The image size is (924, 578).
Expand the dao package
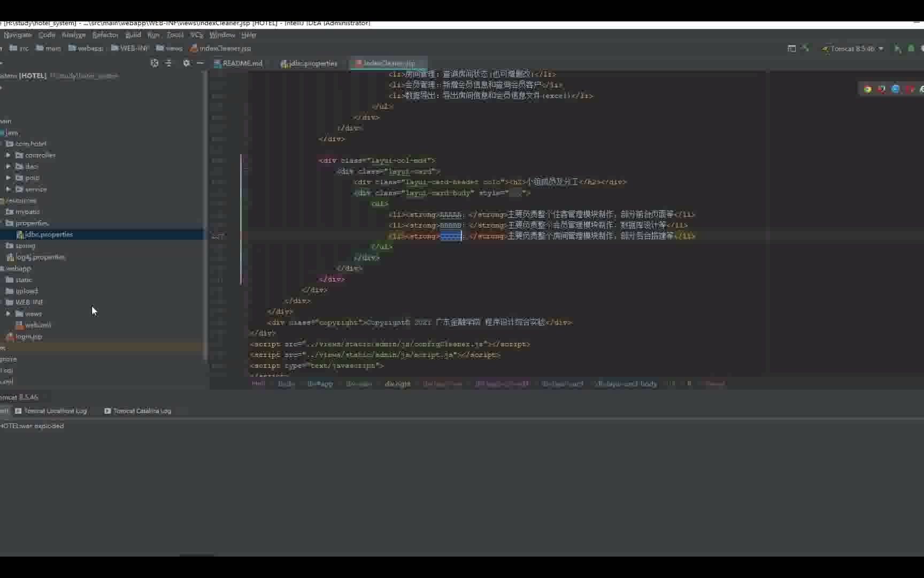(x=8, y=166)
